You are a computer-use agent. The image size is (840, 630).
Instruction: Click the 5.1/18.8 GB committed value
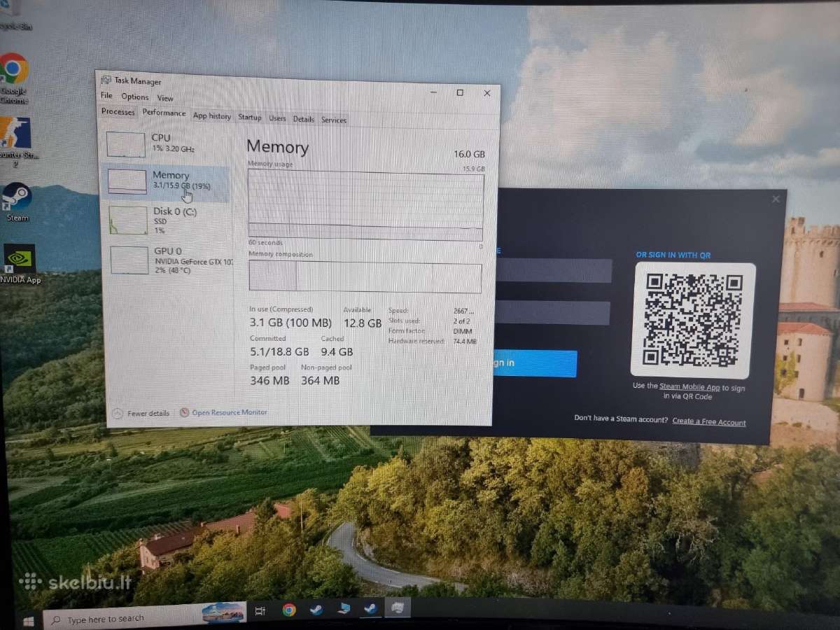coord(279,351)
